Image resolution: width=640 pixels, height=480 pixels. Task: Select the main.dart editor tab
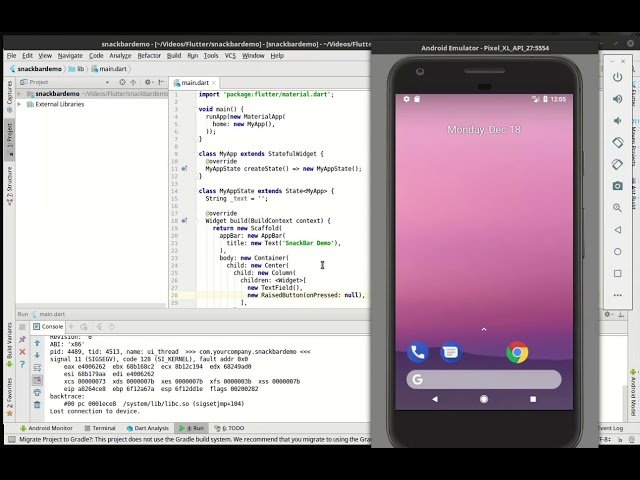click(x=195, y=82)
